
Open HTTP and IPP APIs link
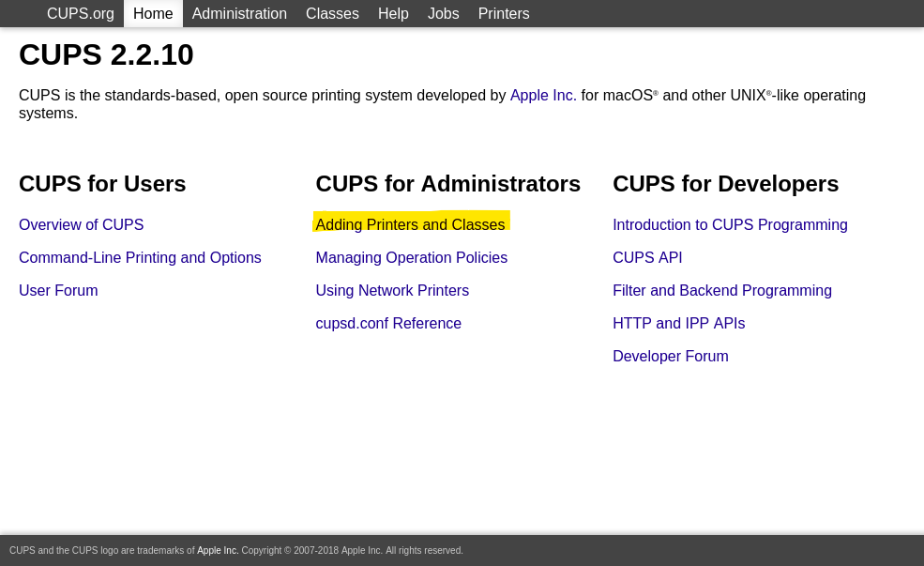point(678,324)
